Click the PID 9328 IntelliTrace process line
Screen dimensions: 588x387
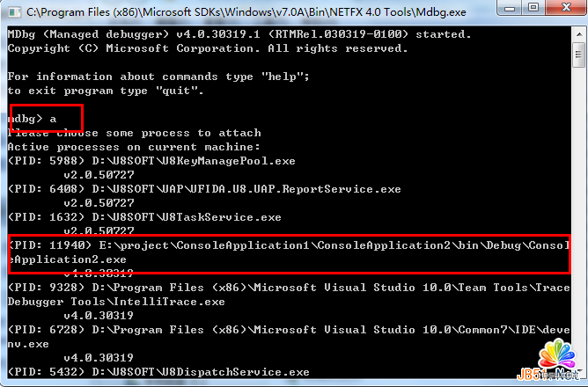pos(282,295)
